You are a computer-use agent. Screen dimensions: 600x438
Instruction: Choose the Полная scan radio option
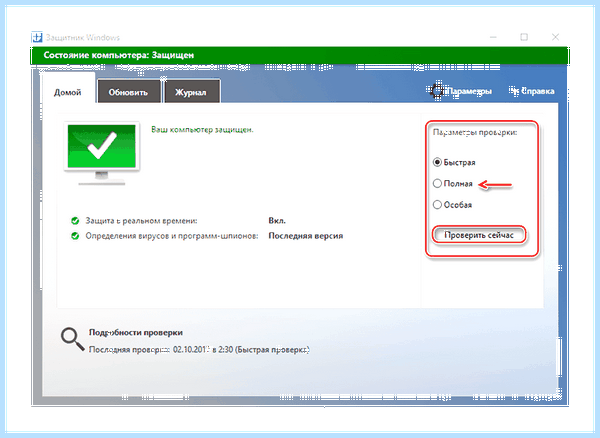tap(437, 183)
